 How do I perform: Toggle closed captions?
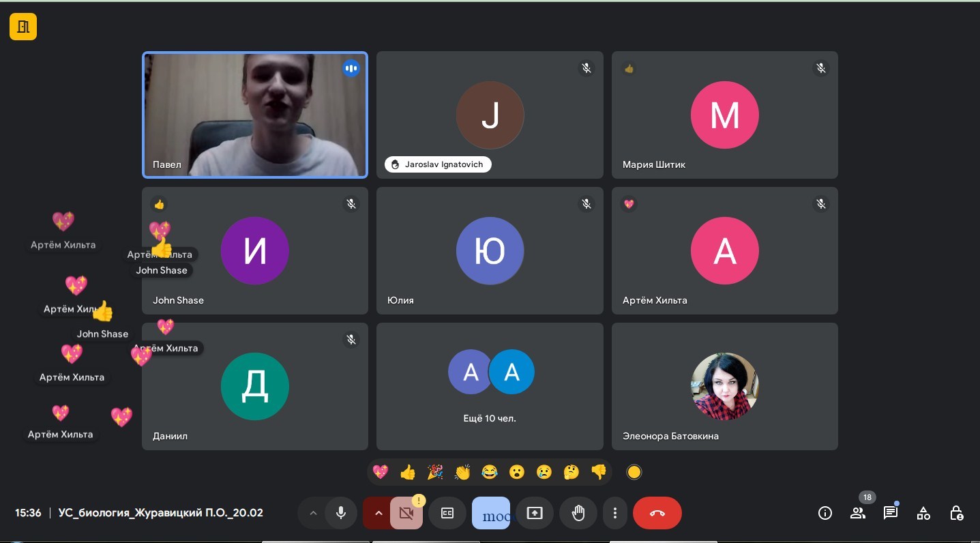[x=447, y=513]
